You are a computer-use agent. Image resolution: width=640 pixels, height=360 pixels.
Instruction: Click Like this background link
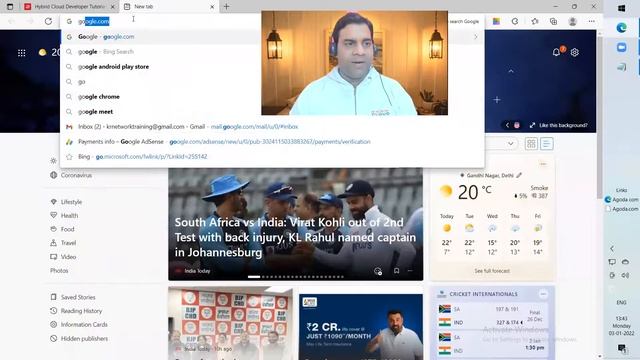click(x=563, y=125)
